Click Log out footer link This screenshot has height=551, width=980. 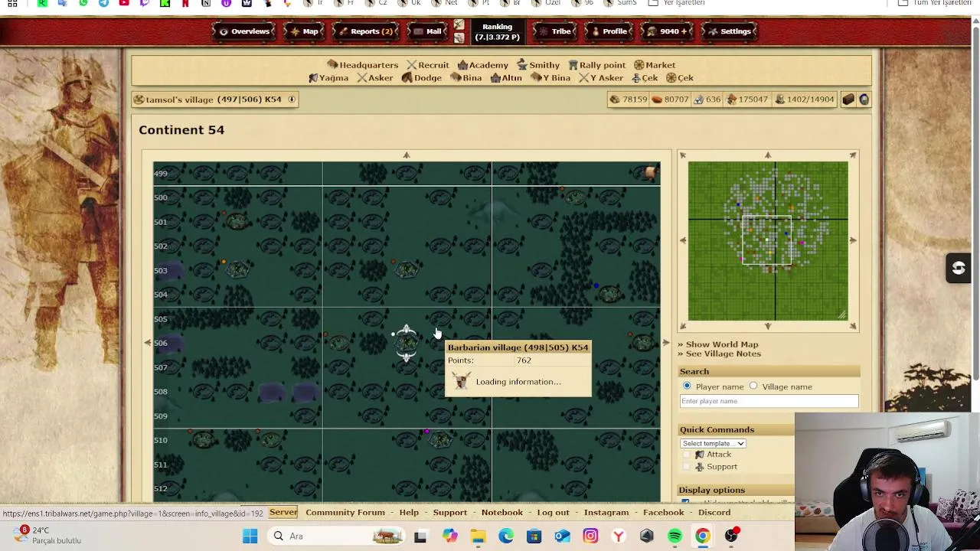553,513
